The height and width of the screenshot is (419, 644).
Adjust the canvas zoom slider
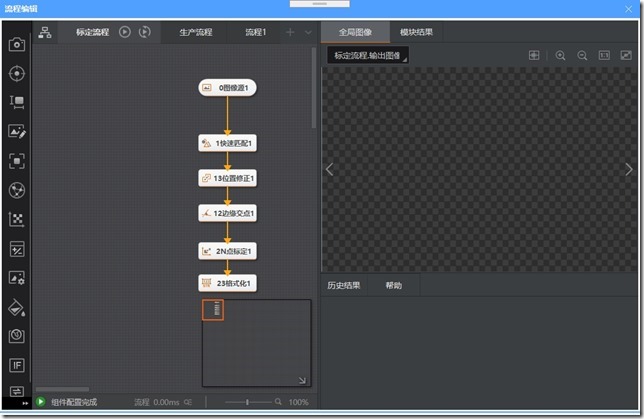pos(247,402)
